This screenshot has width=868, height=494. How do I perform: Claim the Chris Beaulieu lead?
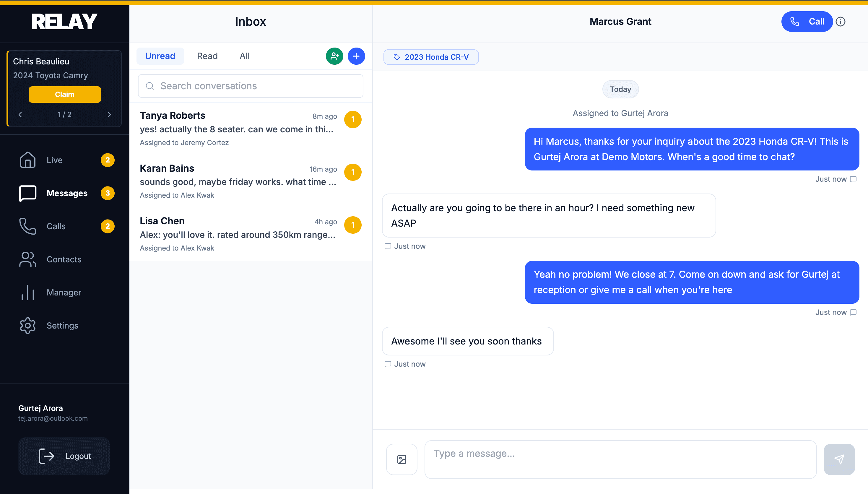point(64,94)
